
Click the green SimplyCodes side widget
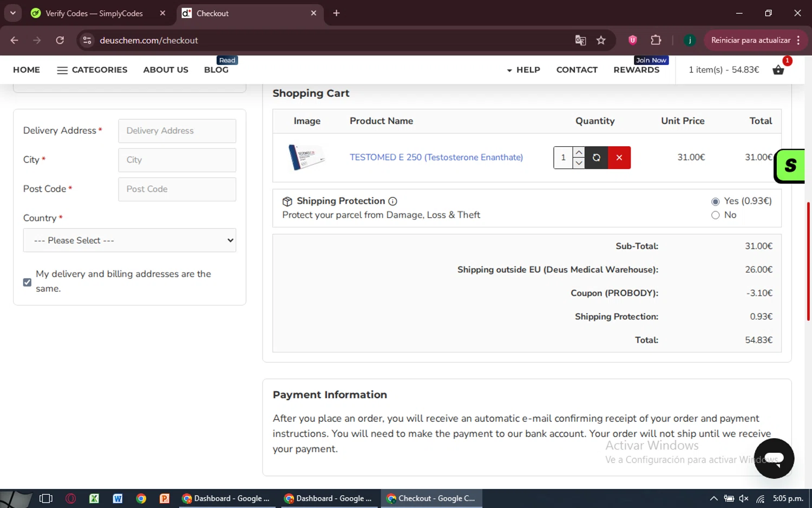(x=790, y=166)
